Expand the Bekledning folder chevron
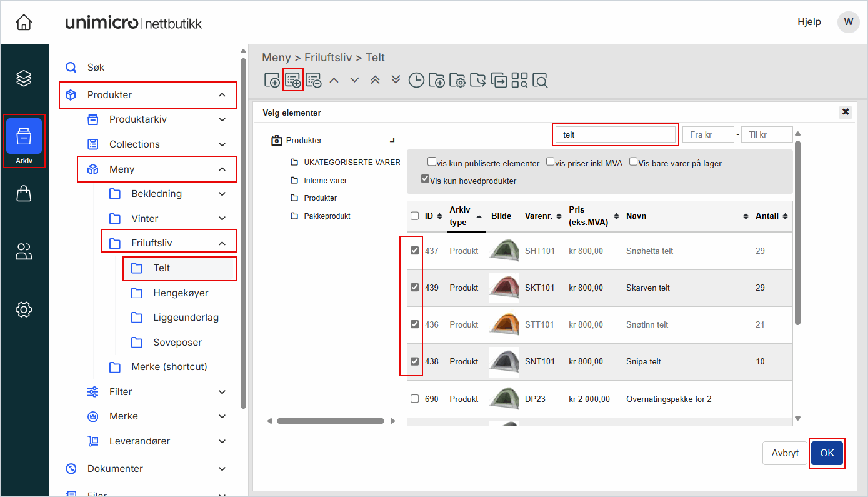 click(x=222, y=194)
